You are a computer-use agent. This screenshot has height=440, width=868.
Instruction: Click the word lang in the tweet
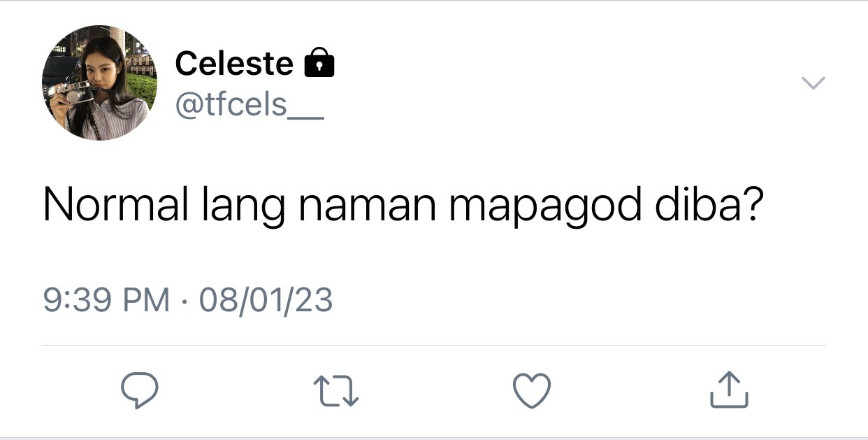(243, 207)
